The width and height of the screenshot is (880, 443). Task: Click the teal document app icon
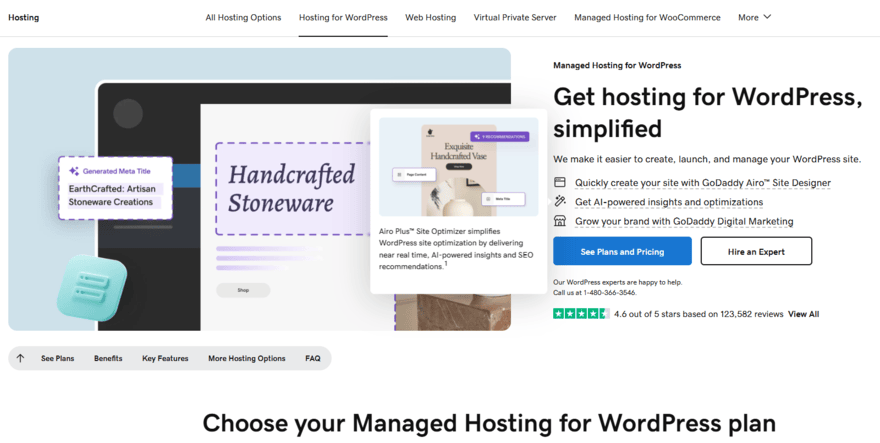click(x=92, y=287)
